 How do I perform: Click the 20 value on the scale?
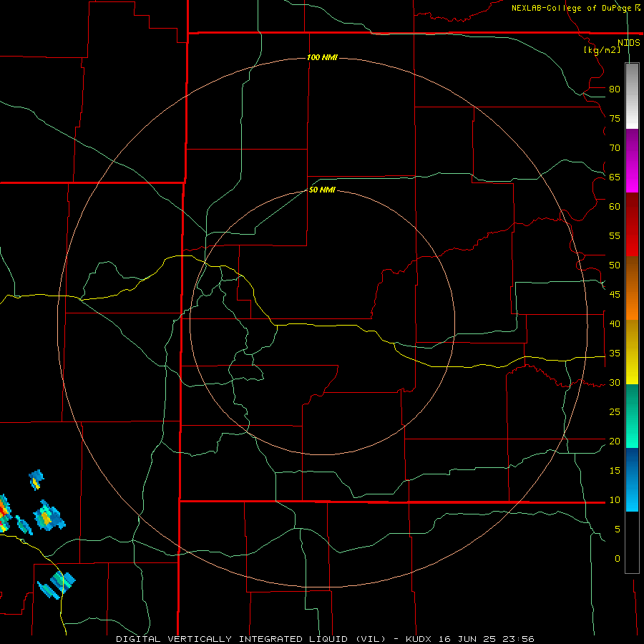(x=615, y=441)
